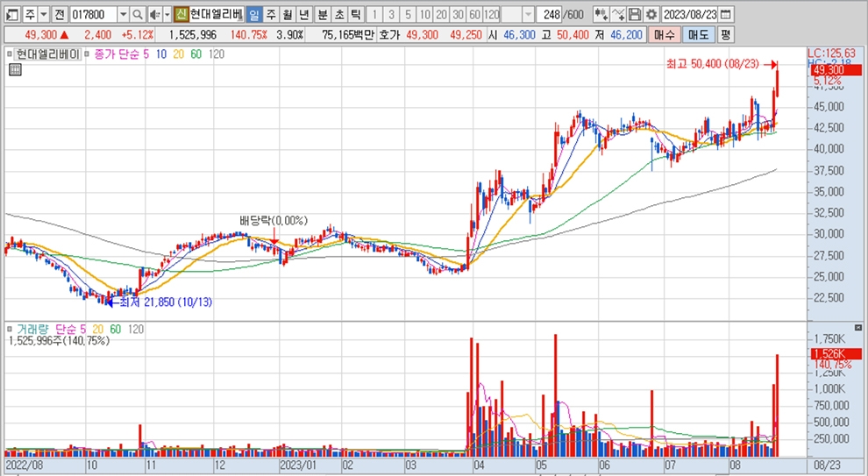Open the chart settings gear icon

650,15
